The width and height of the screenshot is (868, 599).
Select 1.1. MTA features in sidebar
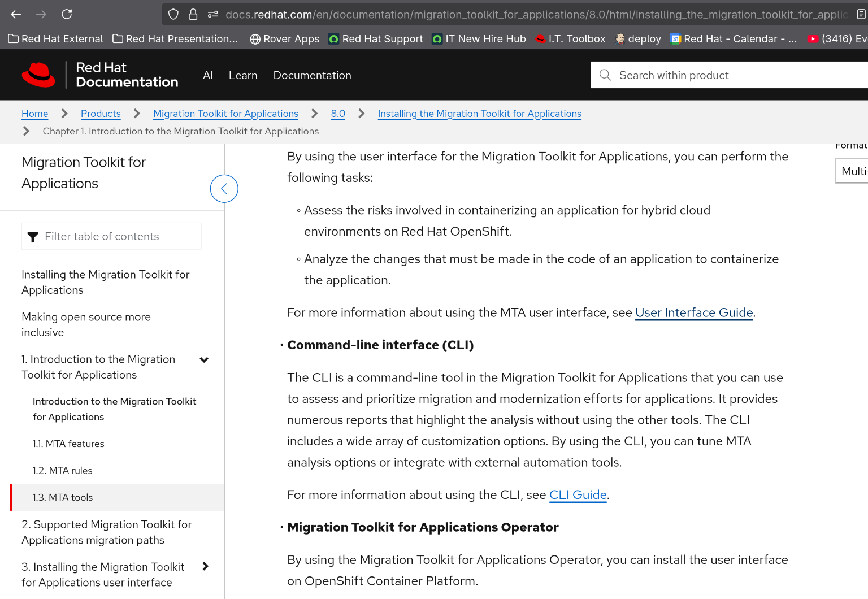click(68, 444)
